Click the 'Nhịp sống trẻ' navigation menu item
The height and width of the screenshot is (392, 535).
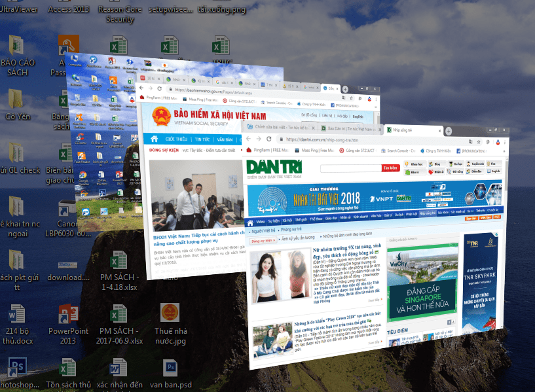428,213
